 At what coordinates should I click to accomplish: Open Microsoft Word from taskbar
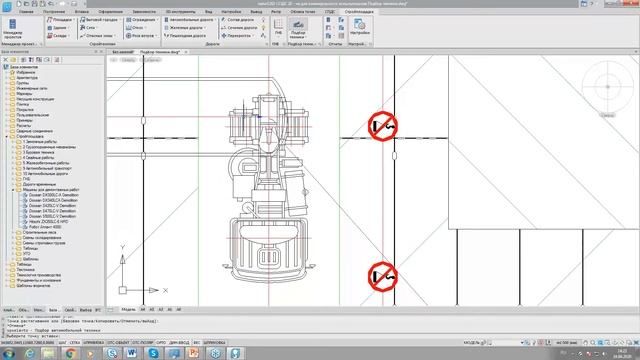pos(132,353)
